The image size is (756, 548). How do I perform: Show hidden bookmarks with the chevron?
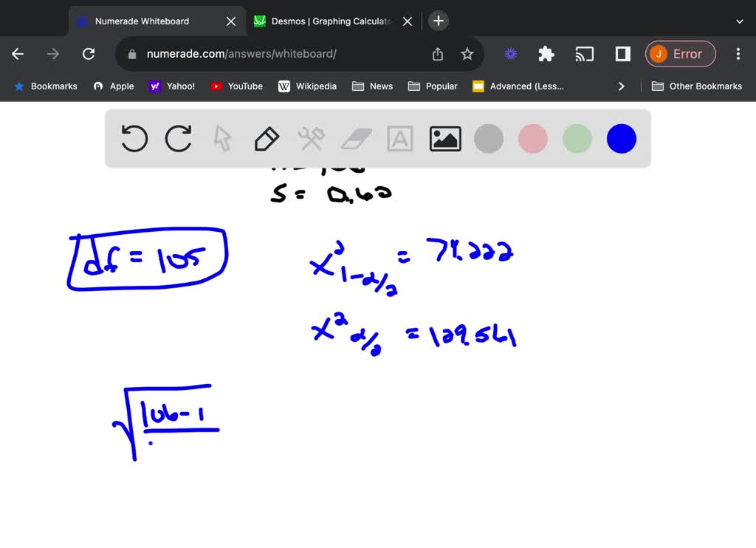[622, 86]
